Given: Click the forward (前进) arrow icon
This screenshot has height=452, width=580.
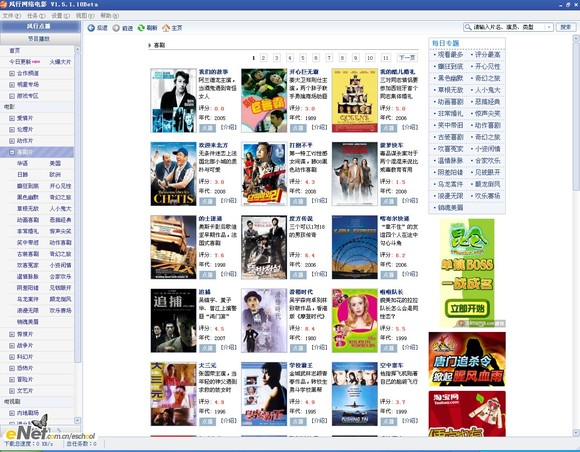Looking at the screenshot, I should (116, 28).
